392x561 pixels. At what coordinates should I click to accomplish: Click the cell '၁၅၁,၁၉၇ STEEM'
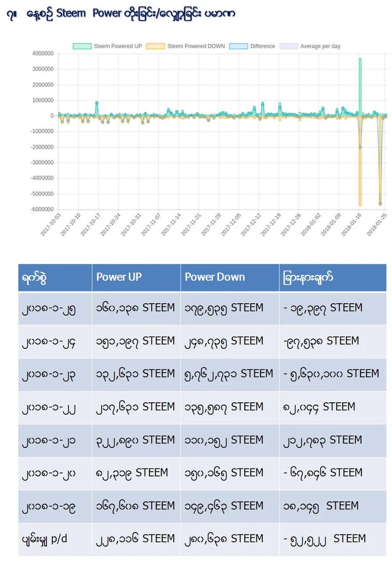[136, 341]
